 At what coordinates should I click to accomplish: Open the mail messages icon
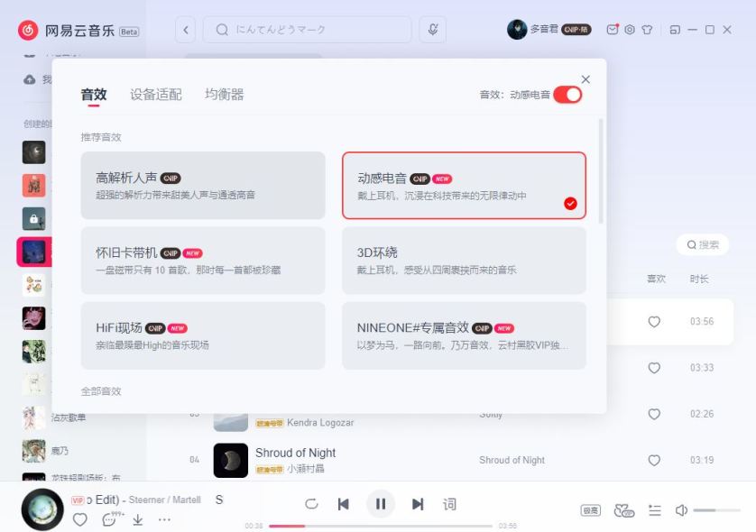tap(613, 30)
